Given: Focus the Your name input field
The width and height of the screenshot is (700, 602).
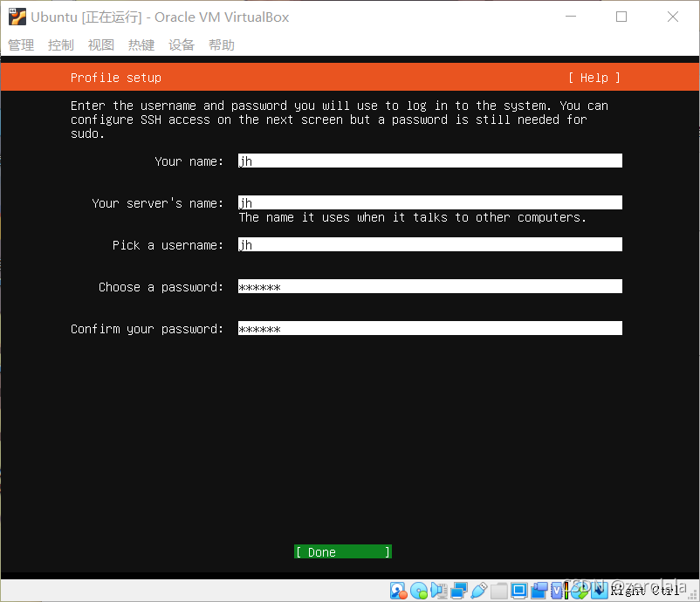Looking at the screenshot, I should 430,161.
